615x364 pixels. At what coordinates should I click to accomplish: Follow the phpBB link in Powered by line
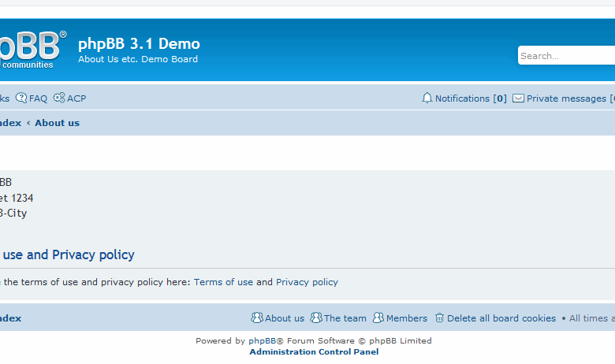click(x=266, y=341)
